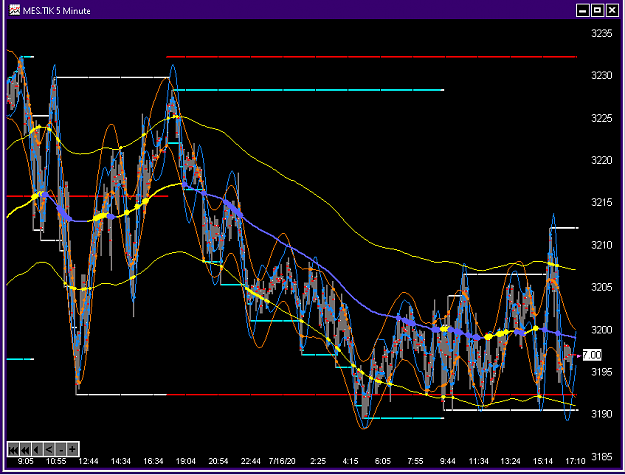The image size is (625, 475).
Task: Click the 7/16/20 date axis label
Action: coord(282,461)
